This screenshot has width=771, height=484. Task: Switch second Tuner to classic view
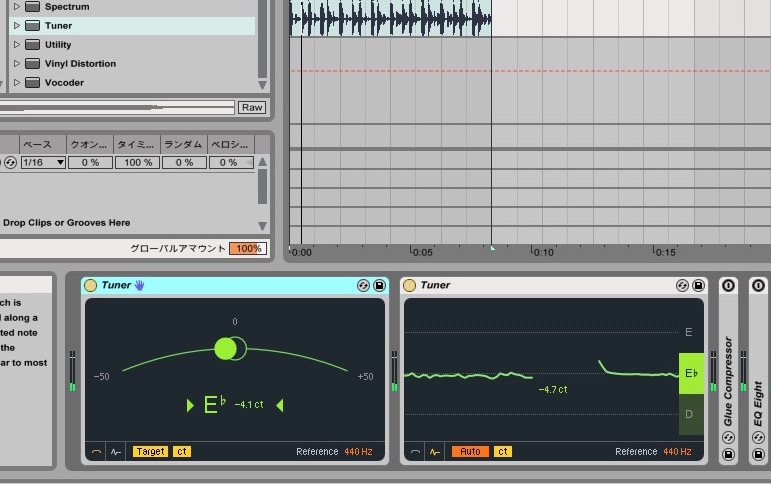tap(415, 452)
